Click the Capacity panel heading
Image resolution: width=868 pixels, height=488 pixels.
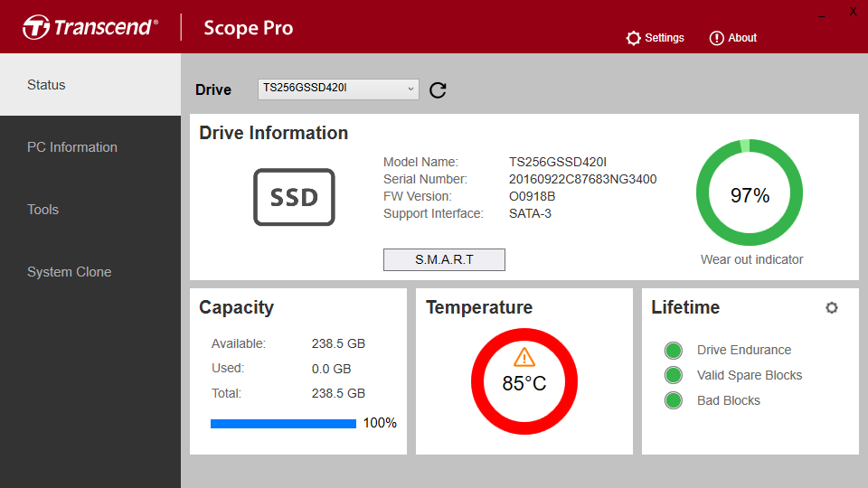[x=236, y=307]
